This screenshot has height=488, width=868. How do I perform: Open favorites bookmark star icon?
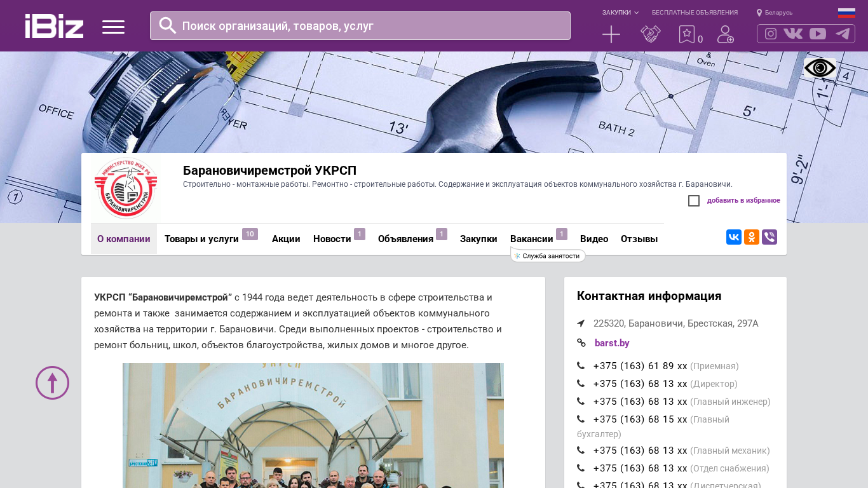[x=687, y=34]
